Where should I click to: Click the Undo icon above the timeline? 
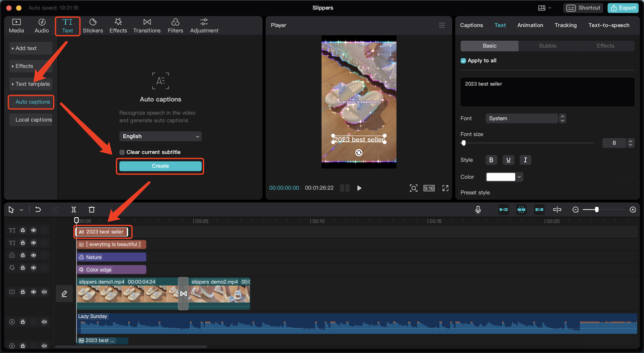38,209
